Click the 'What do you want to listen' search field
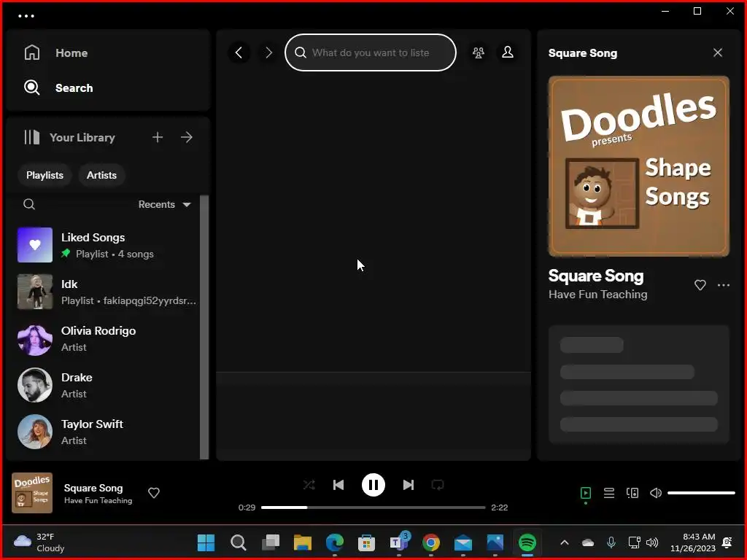 tap(370, 52)
